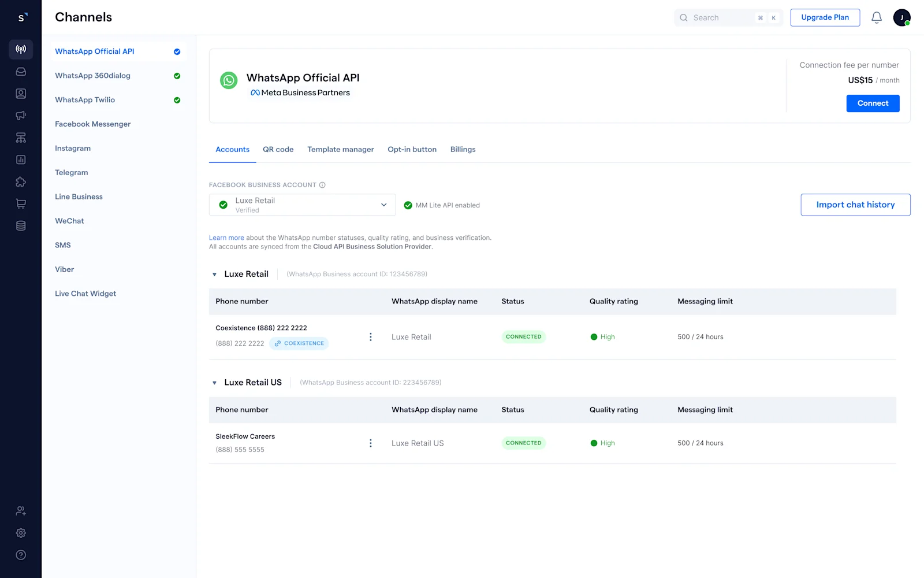The width and height of the screenshot is (924, 578).
Task: Switch to the Accounts tab
Action: click(233, 150)
